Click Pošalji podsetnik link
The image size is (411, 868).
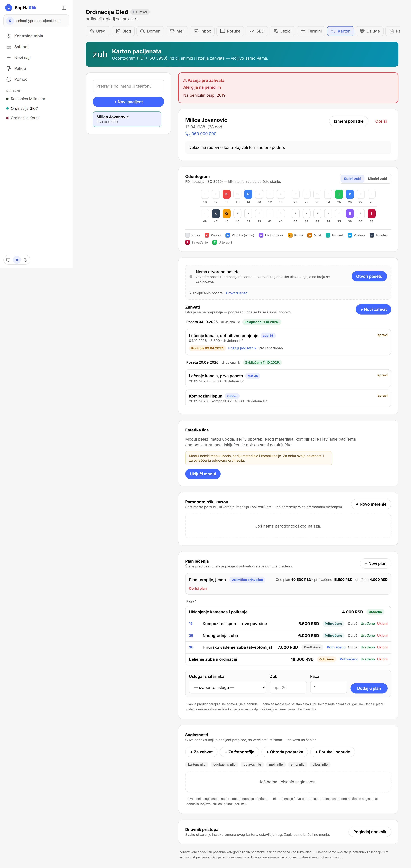(242, 348)
